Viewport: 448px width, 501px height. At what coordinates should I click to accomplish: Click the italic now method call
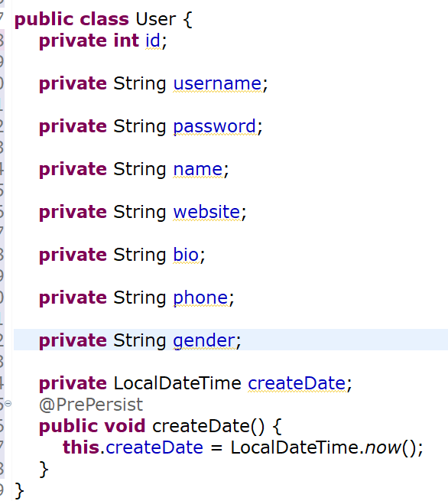click(x=383, y=448)
